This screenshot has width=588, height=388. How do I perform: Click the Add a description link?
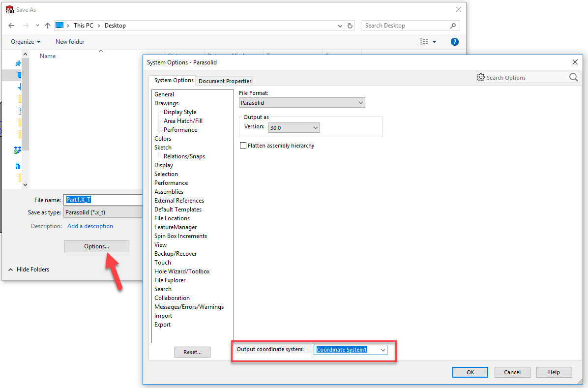[x=90, y=226]
